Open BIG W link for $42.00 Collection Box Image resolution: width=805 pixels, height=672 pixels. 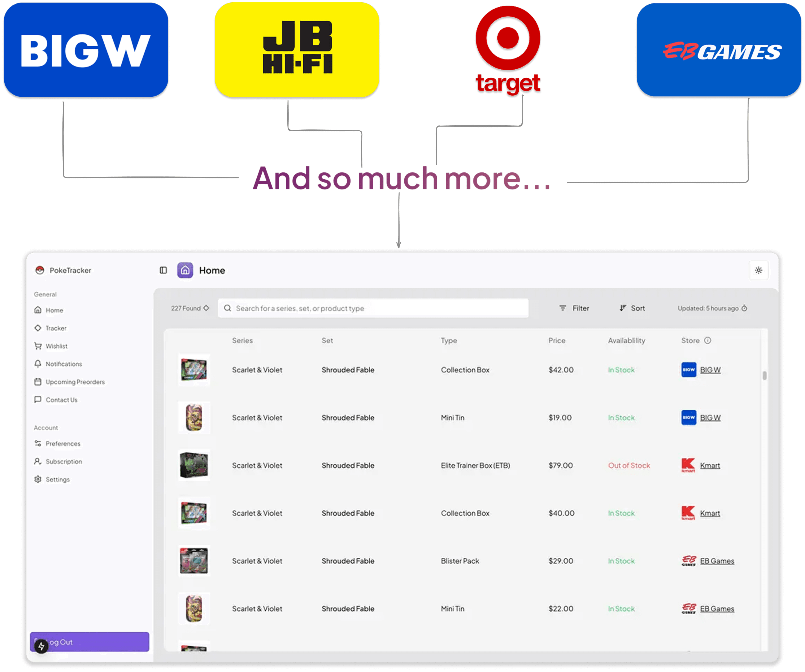[x=710, y=370]
